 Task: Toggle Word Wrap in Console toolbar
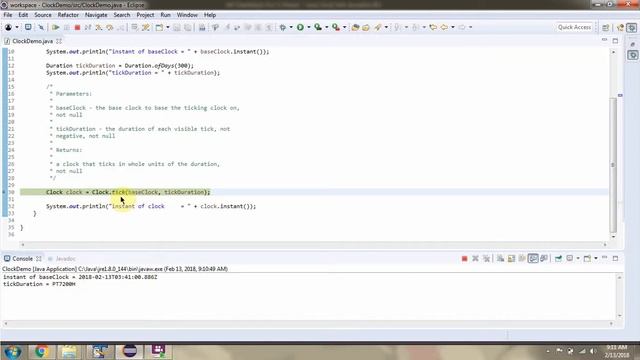[x=522, y=258]
